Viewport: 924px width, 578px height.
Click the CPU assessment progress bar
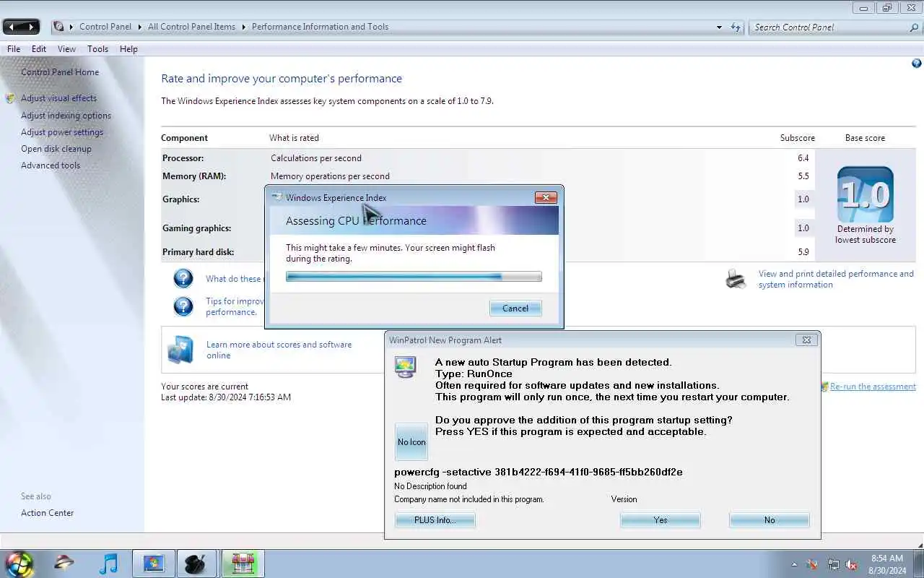point(414,277)
